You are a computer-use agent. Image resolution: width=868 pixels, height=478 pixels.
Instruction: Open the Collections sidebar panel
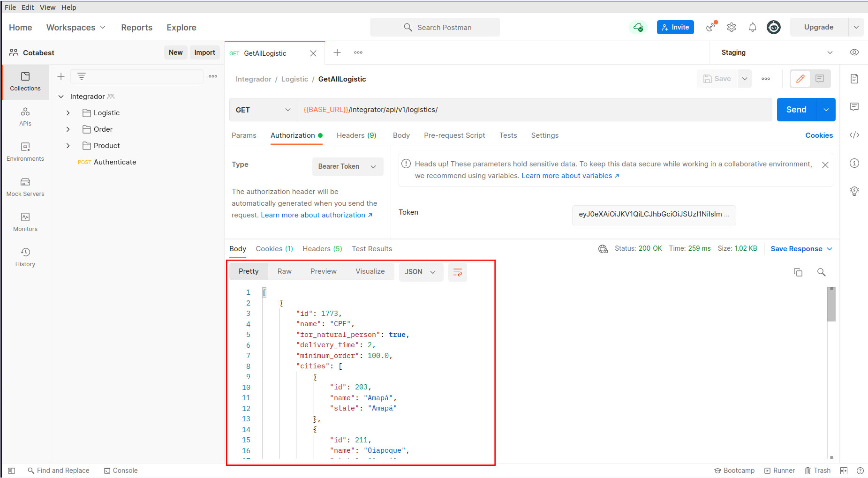coord(25,82)
